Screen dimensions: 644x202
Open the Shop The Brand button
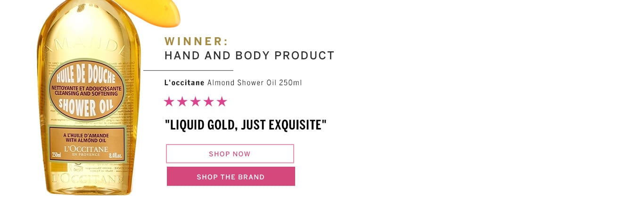pyautogui.click(x=231, y=177)
